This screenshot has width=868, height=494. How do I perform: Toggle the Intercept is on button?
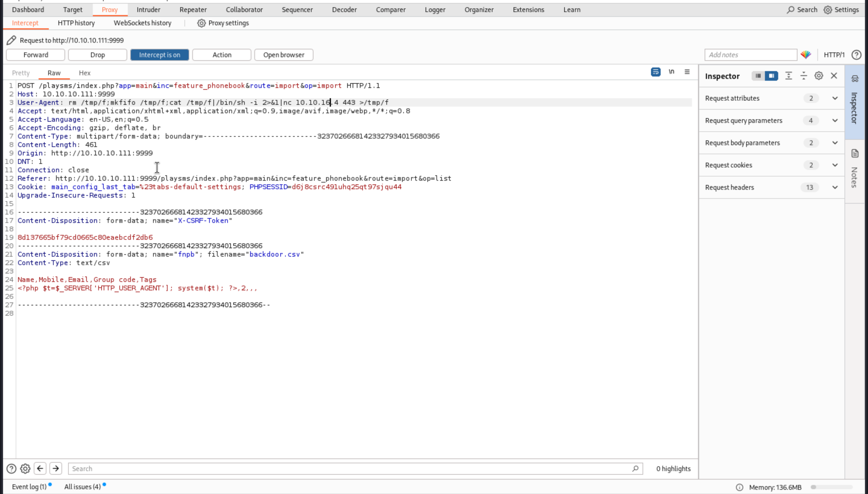159,55
